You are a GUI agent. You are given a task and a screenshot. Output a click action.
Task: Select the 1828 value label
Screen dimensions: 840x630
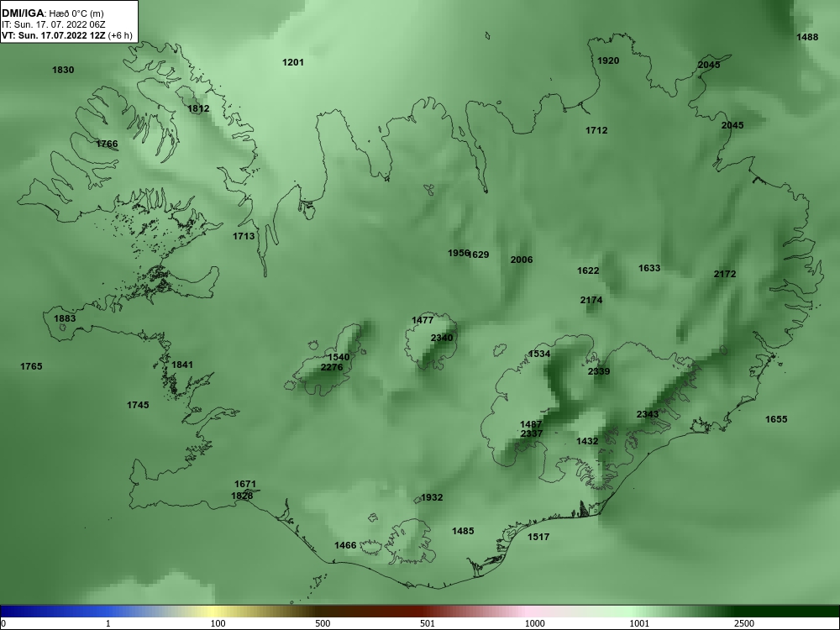tap(242, 496)
